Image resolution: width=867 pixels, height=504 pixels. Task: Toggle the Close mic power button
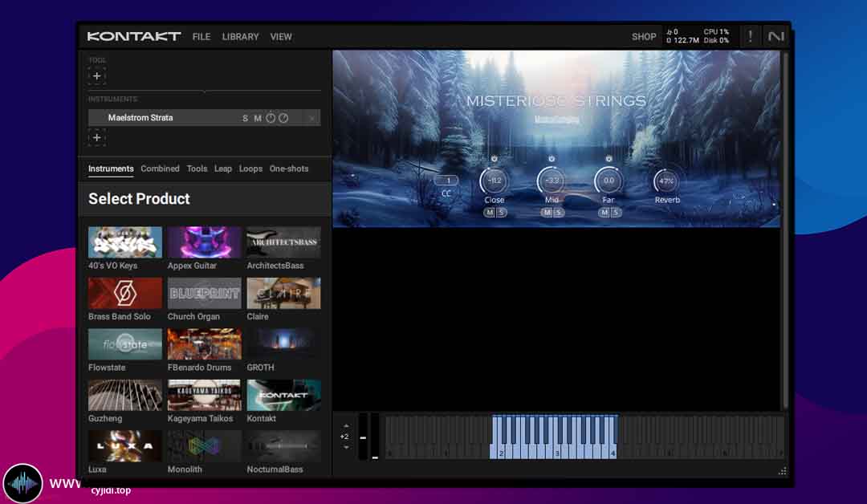pos(495,159)
